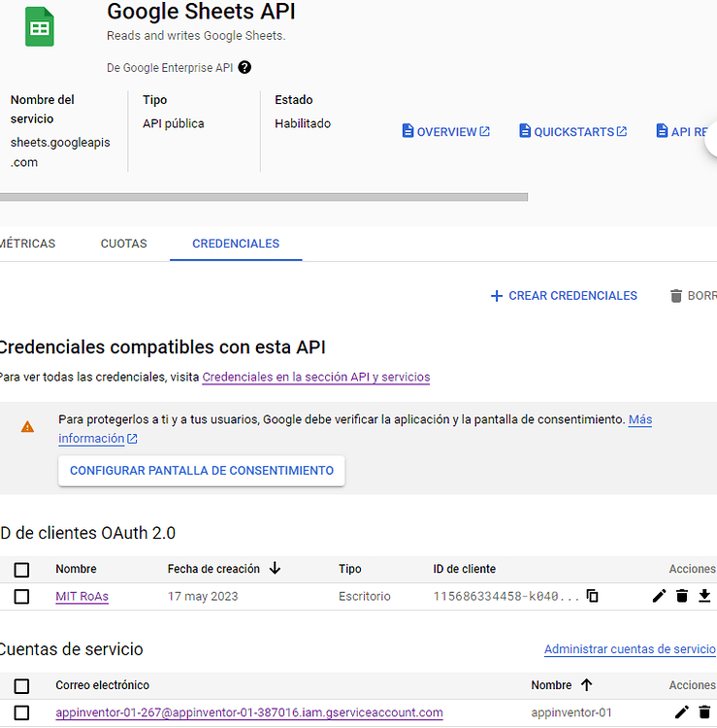The image size is (717, 728).
Task: Click Configurar pantalla de consentimiento button
Action: coord(202,471)
